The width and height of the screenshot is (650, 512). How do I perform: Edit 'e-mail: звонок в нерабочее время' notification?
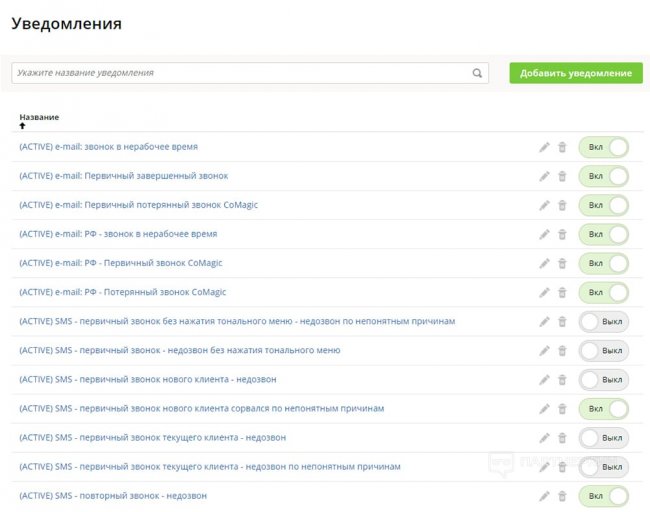tap(544, 147)
